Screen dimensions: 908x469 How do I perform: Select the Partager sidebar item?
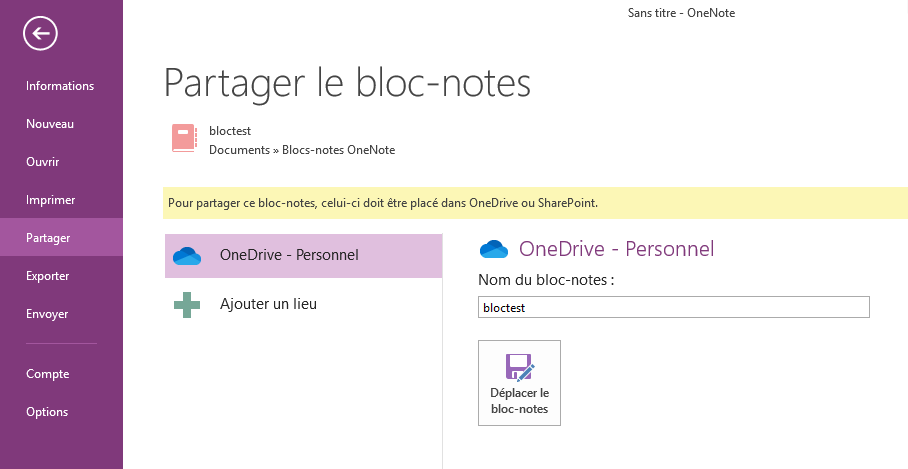[61, 237]
